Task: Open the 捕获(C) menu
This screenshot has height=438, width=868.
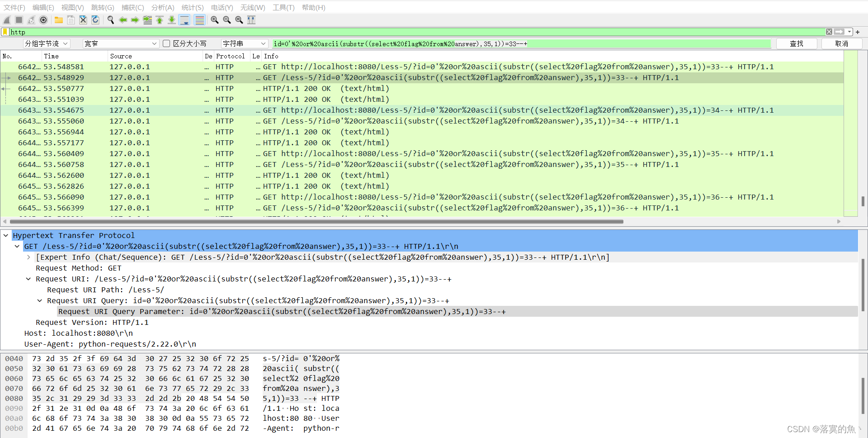Action: pos(132,7)
